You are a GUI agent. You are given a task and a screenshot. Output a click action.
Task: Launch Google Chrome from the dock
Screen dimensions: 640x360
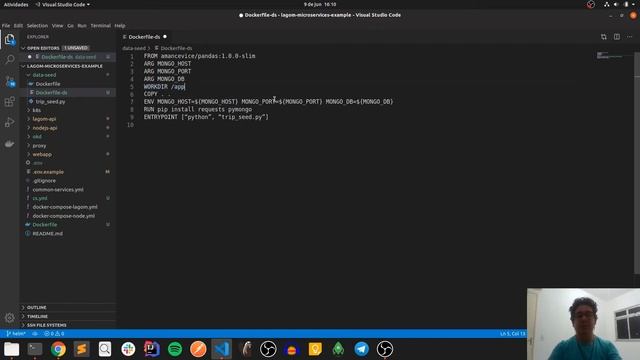click(x=58, y=349)
